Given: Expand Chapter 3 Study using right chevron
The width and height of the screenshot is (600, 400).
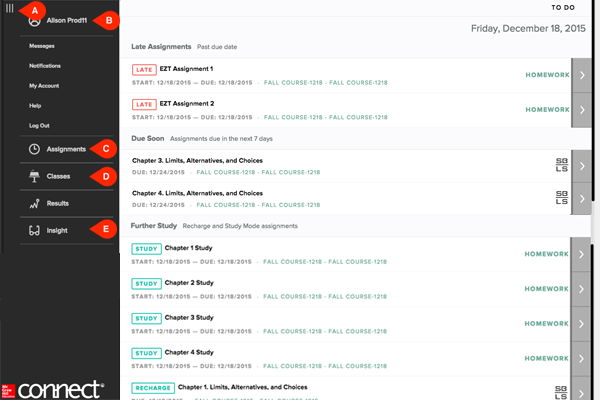Looking at the screenshot, I should [x=585, y=324].
